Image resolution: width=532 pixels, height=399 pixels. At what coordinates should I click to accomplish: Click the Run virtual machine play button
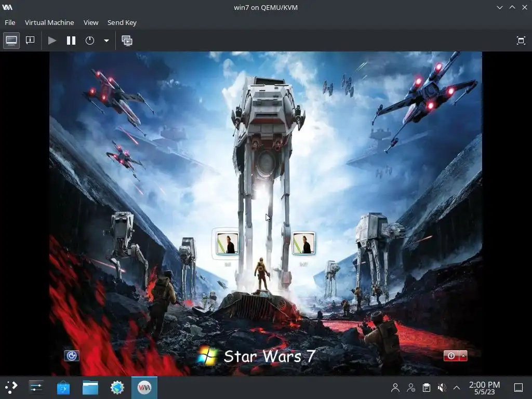click(x=52, y=41)
